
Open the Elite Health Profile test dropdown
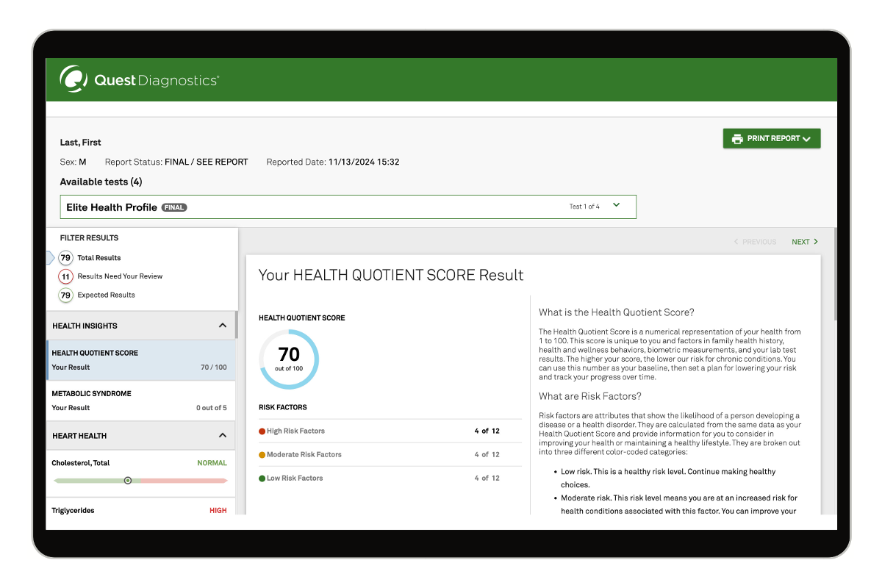[616, 206]
